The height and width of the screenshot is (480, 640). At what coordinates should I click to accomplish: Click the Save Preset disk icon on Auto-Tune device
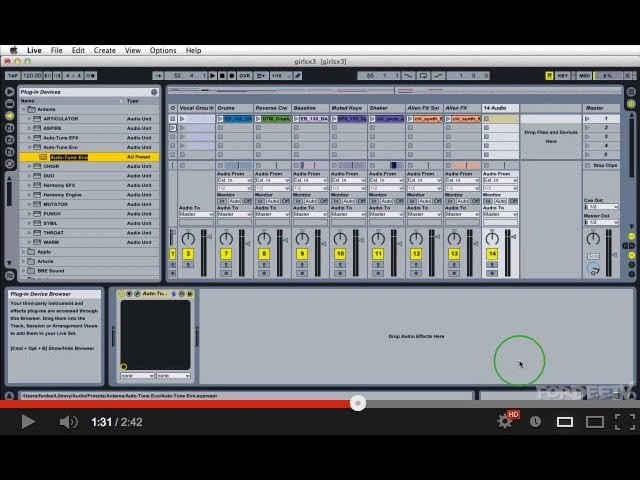(190, 293)
